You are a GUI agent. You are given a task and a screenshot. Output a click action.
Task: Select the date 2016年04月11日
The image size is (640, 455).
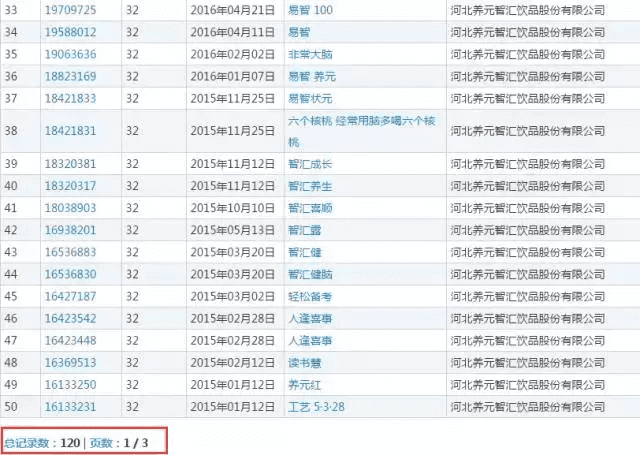(x=233, y=32)
